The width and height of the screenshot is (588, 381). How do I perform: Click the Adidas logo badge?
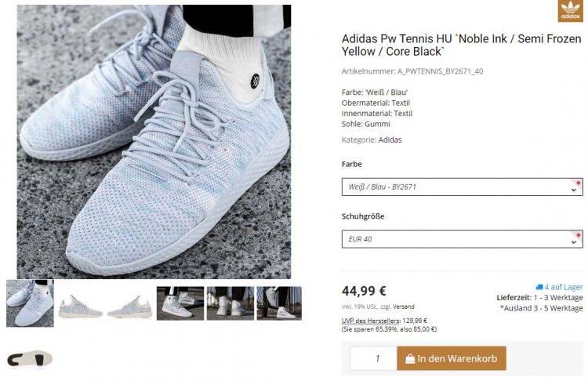(x=571, y=11)
